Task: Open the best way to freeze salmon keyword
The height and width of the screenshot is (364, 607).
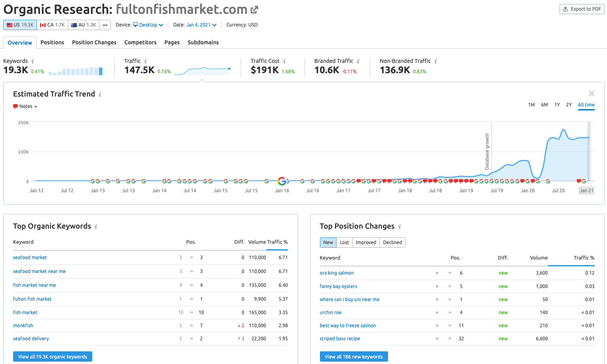Action: 348,326
